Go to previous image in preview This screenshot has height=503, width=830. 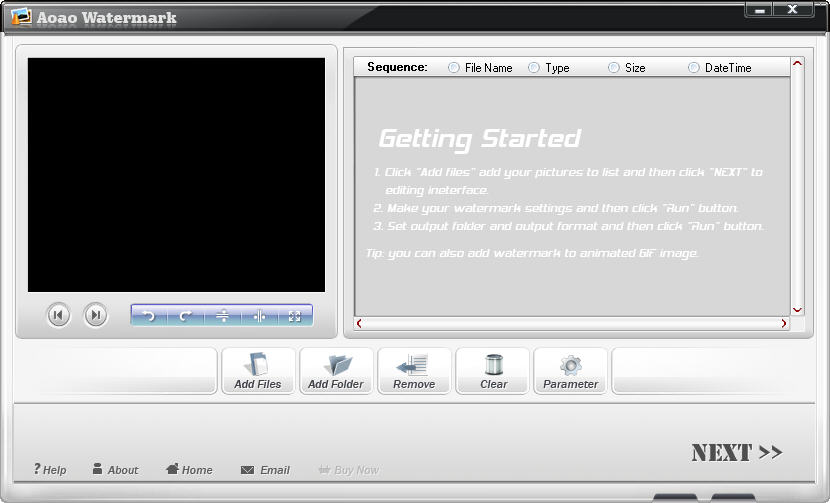tap(58, 316)
